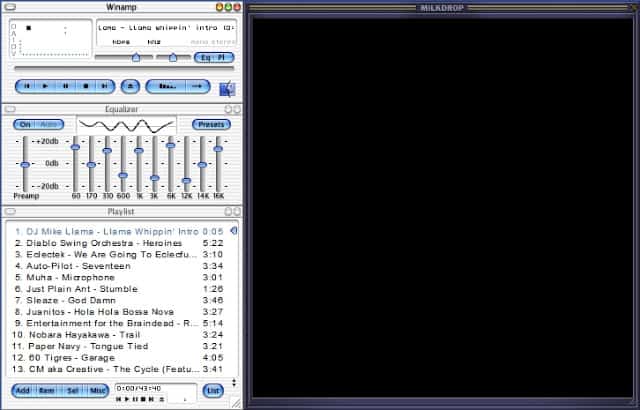Toggle the Pl button to show the playlist
This screenshot has height=410, width=640.
tap(222, 58)
